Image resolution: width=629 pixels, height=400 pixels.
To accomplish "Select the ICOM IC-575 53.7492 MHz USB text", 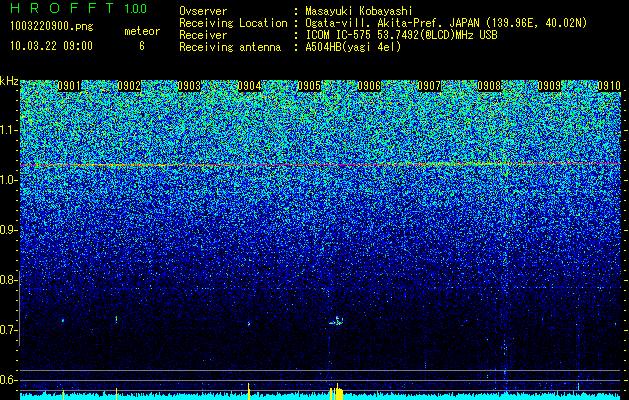I will pos(401,35).
